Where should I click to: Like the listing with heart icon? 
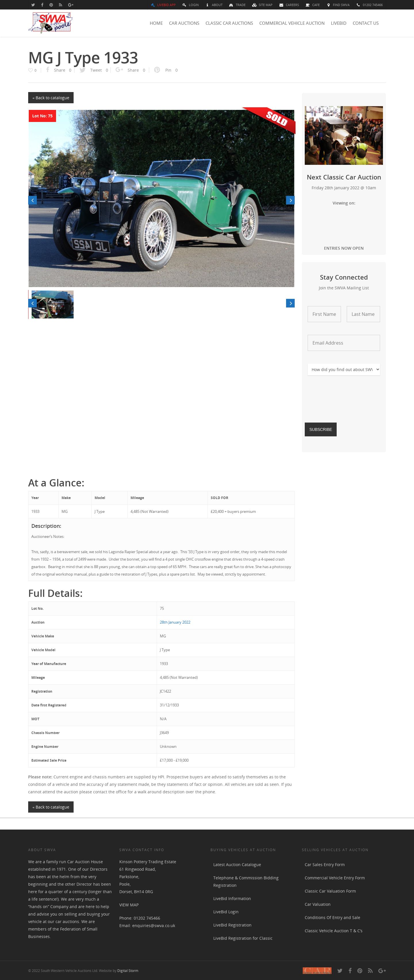tap(32, 70)
